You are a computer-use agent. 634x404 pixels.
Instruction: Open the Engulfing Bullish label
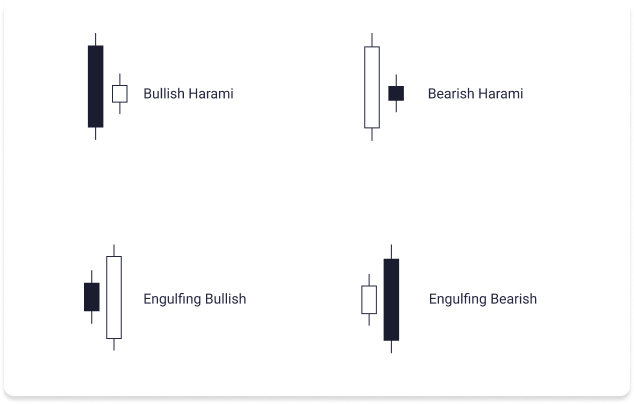(194, 299)
